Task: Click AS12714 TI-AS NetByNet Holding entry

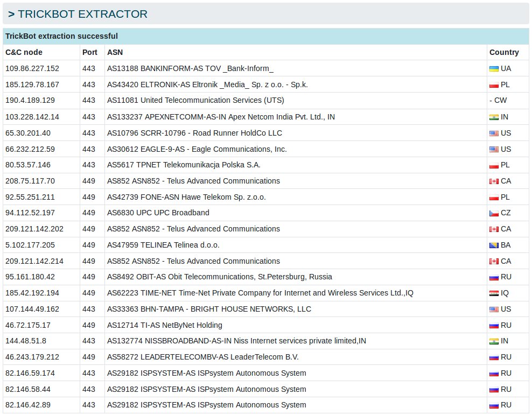Action: click(x=165, y=325)
